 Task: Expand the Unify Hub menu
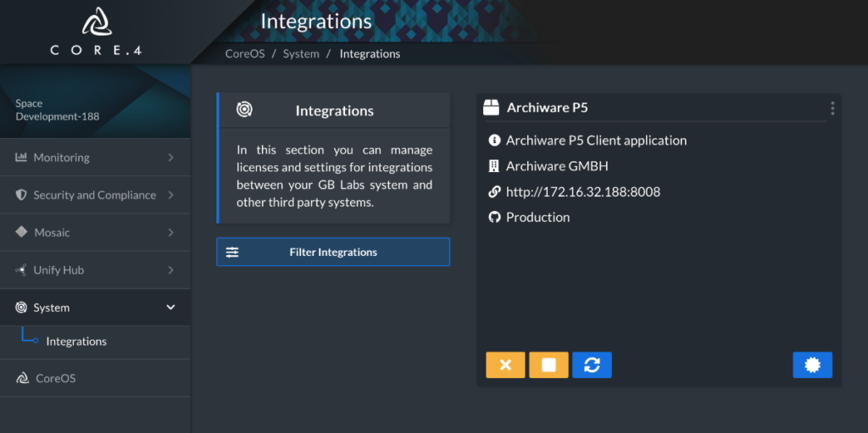click(95, 270)
